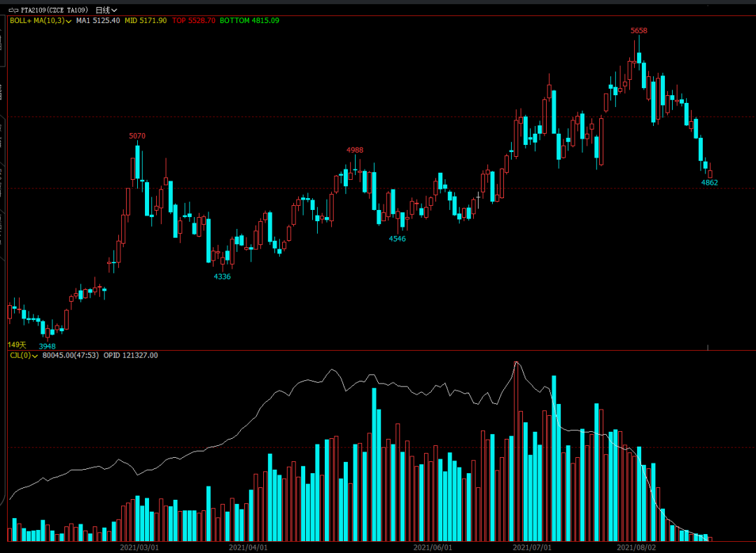Click the 5070 peak price label

coord(137,136)
